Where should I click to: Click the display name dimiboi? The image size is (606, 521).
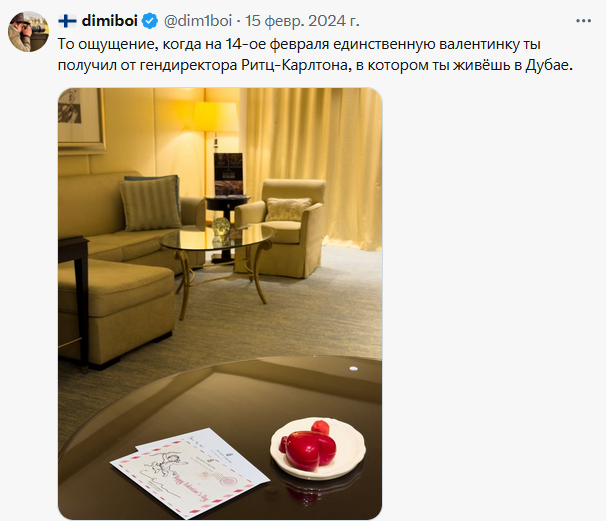(110, 21)
